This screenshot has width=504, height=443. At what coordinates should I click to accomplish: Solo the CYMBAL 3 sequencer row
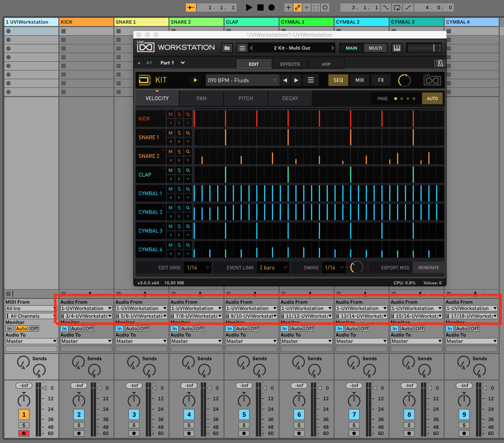[x=179, y=226]
